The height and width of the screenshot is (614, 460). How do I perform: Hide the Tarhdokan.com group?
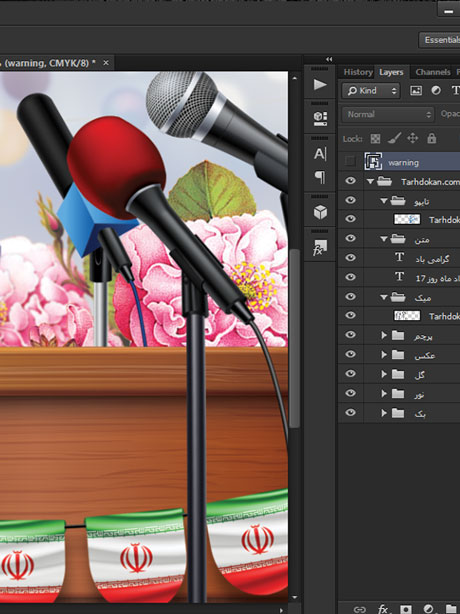350,181
